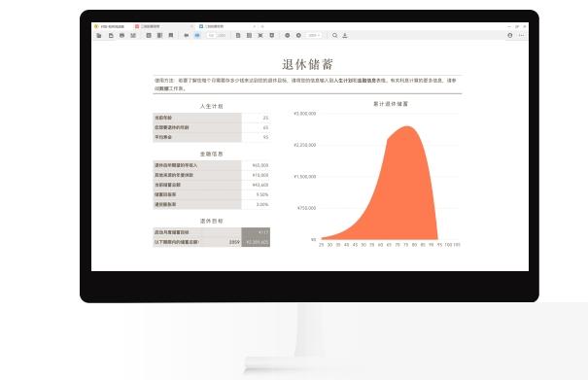The height and width of the screenshot is (380, 588).
Task: Click the ¥3,000,000 axis label
Action: 305,114
